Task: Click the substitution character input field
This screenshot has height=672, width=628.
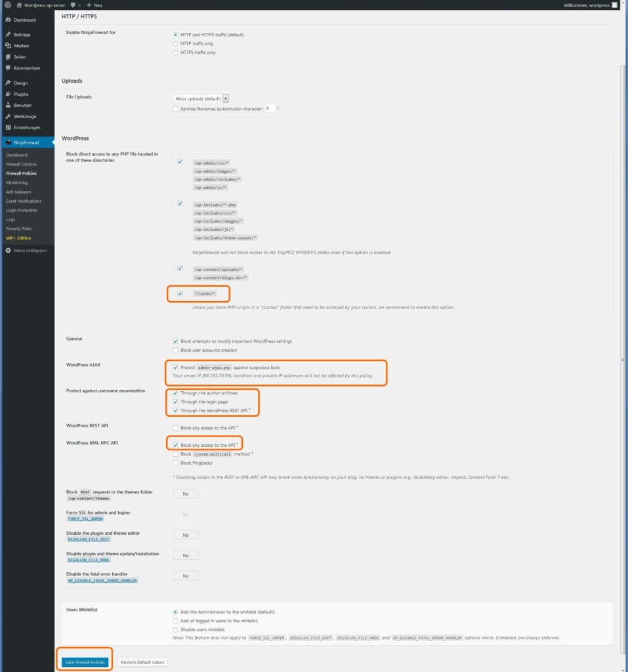Action: [x=270, y=108]
